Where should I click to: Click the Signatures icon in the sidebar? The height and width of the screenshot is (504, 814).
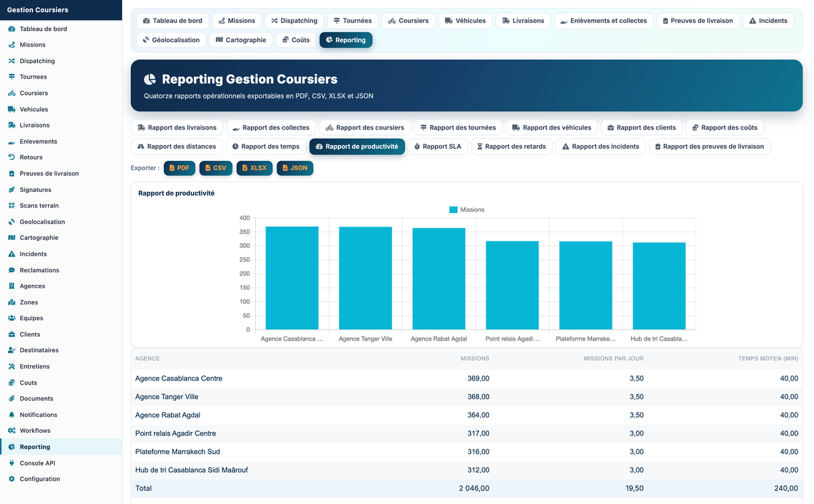12,190
